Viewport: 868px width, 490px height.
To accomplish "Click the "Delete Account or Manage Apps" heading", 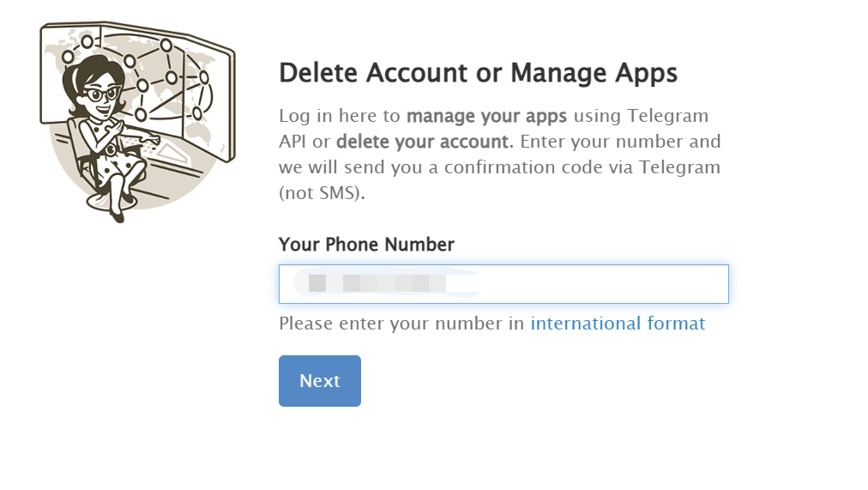I will (x=479, y=73).
